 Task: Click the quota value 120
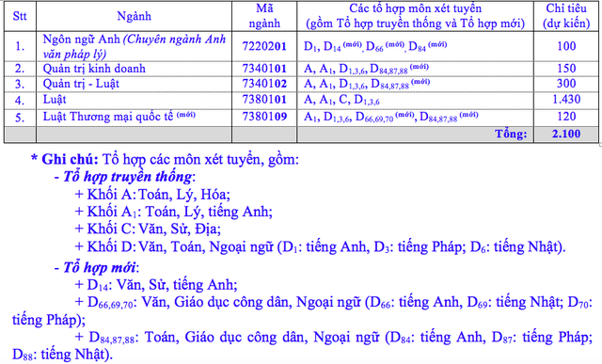566,117
